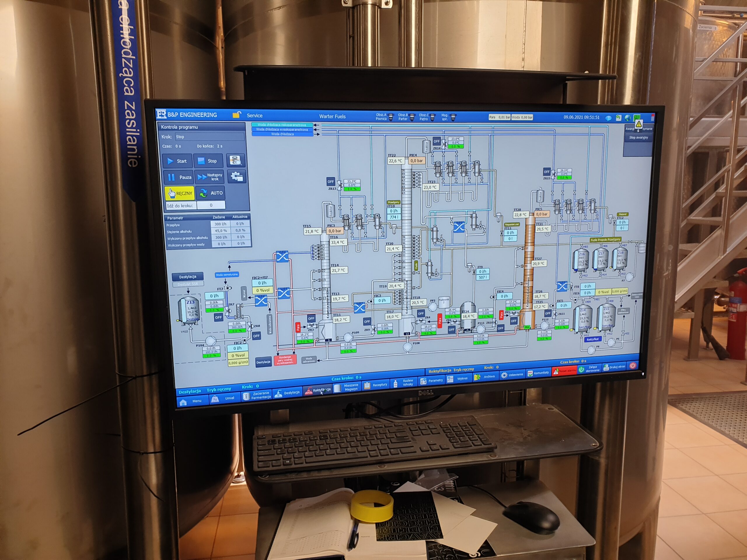
Task: Click the Następny krok button
Action: tap(210, 176)
